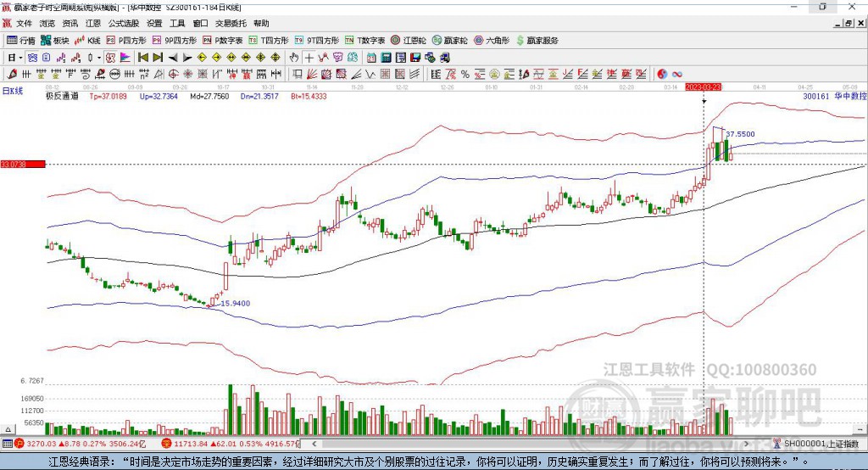Screen dimensions: 868x470
Task: Step chart right with black arrow
Action: point(187,58)
